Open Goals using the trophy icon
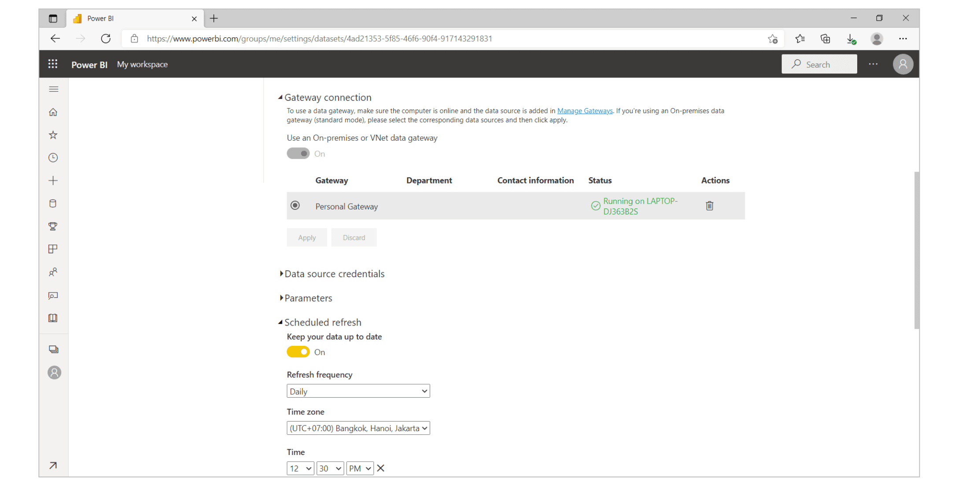The height and width of the screenshot is (484, 980). click(53, 226)
